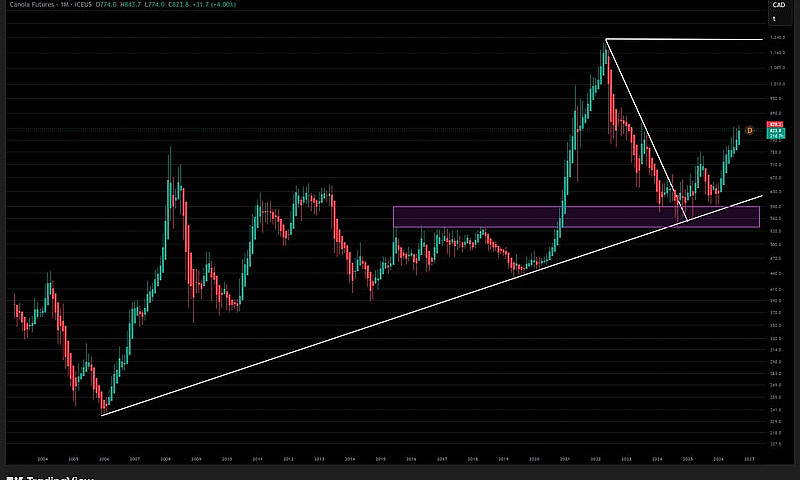Click the orange D contract marker icon
800x480 pixels.
point(749,131)
